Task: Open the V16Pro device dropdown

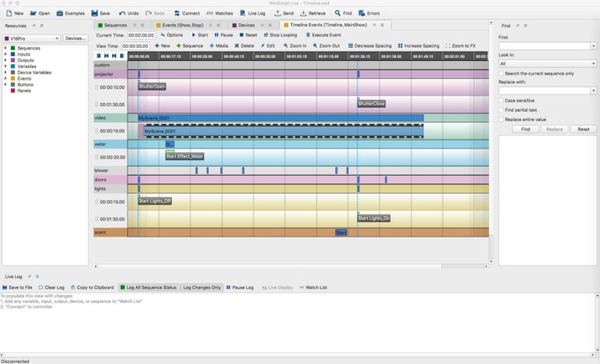Action: 32,38
